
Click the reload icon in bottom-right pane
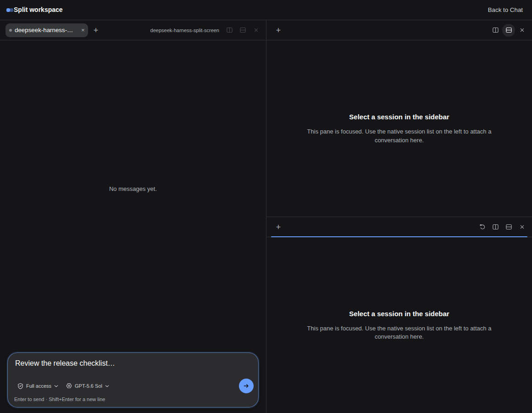[x=482, y=227]
